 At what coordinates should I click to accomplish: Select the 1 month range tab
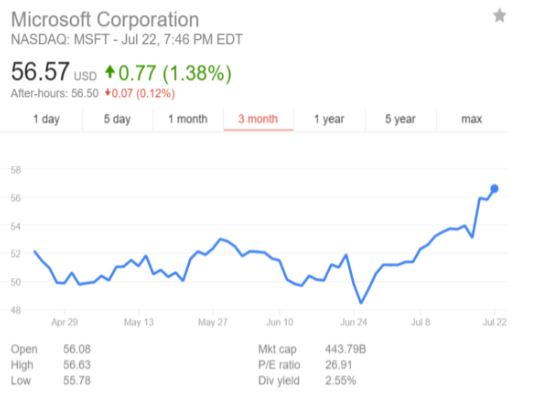click(188, 119)
